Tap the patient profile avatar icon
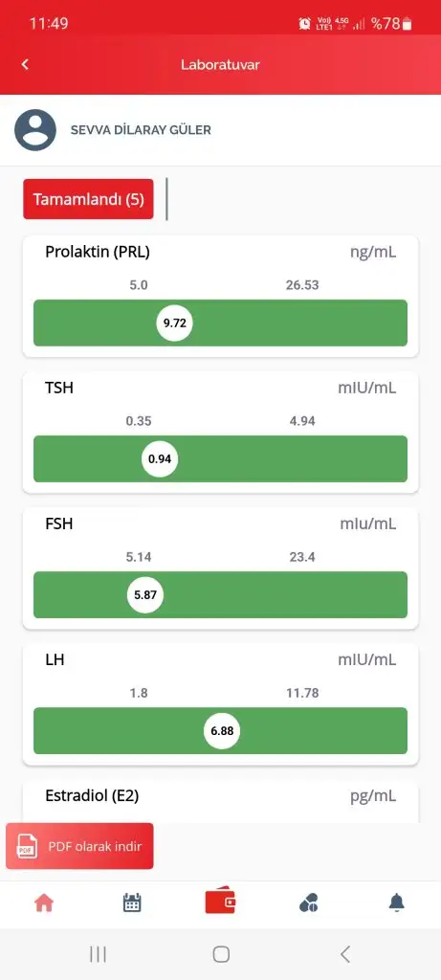Image resolution: width=441 pixels, height=980 pixels. click(x=35, y=130)
